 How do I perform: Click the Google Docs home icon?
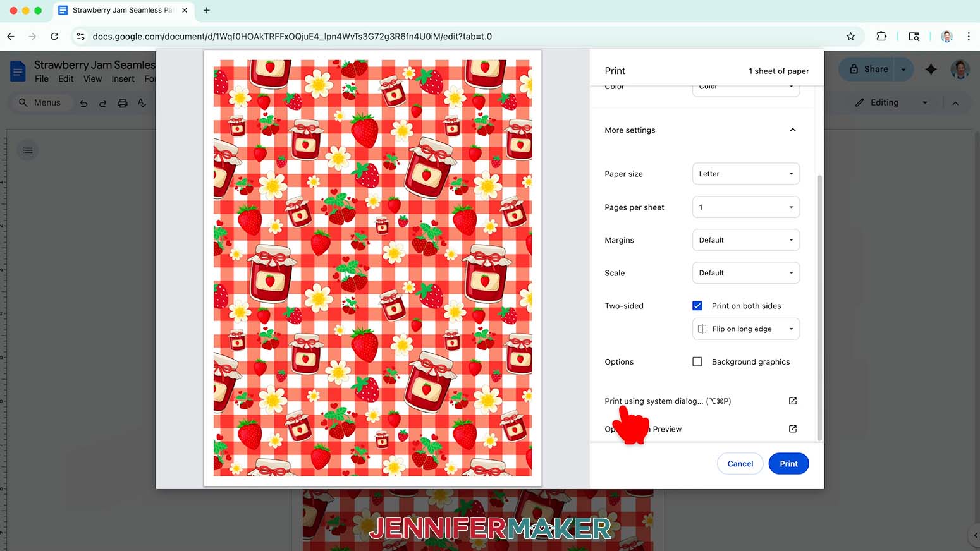point(18,71)
